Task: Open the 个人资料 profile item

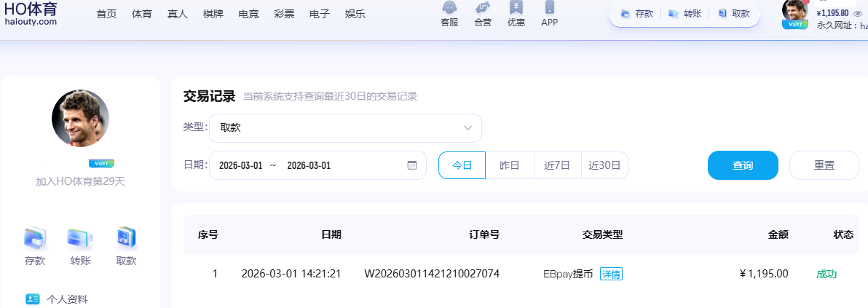Action: coord(67,299)
